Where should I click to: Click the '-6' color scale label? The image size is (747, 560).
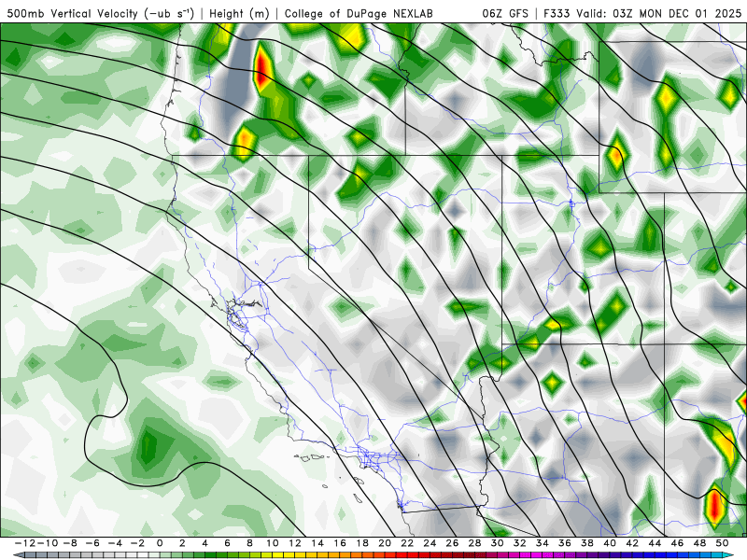[x=92, y=543]
